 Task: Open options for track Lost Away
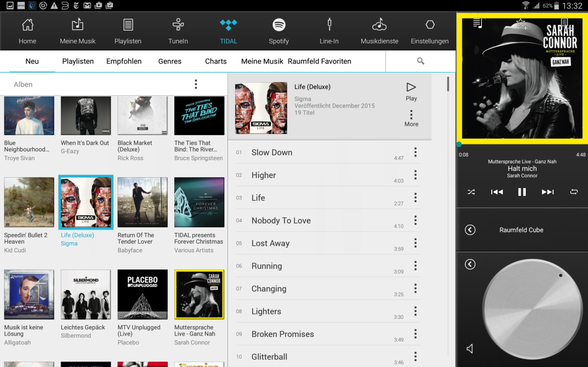[415, 243]
